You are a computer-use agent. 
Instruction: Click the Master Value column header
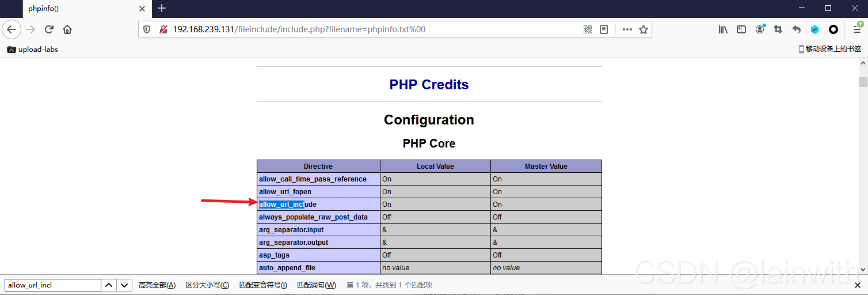[x=546, y=167]
